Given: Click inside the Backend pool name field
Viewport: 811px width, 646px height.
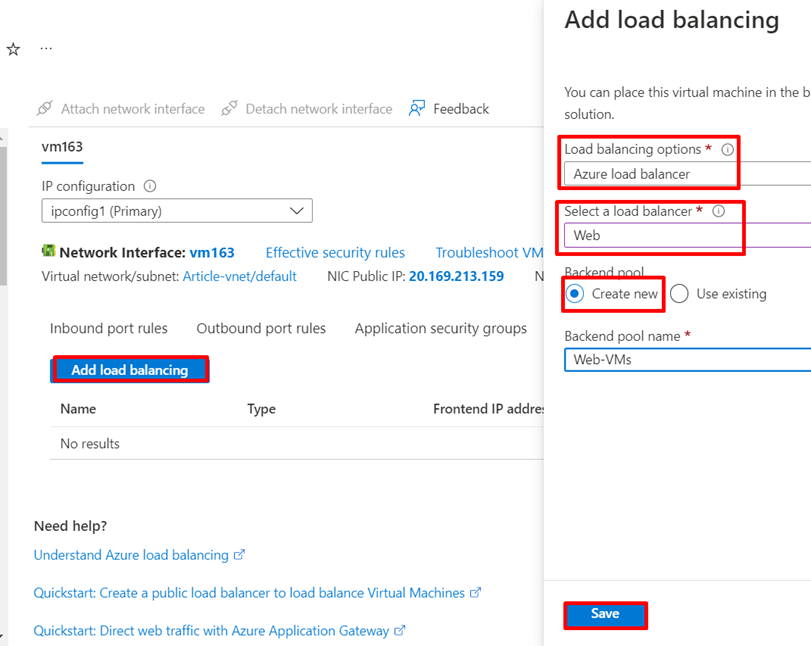Looking at the screenshot, I should (680, 360).
